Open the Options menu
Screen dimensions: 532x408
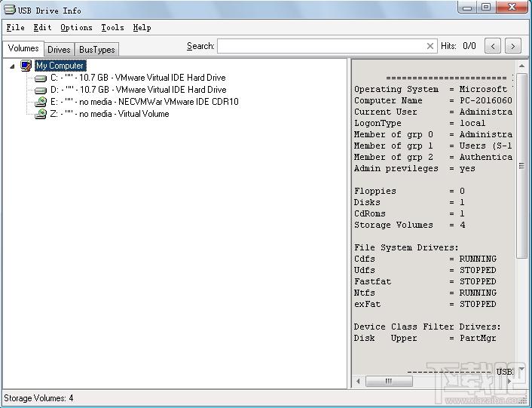coord(76,27)
